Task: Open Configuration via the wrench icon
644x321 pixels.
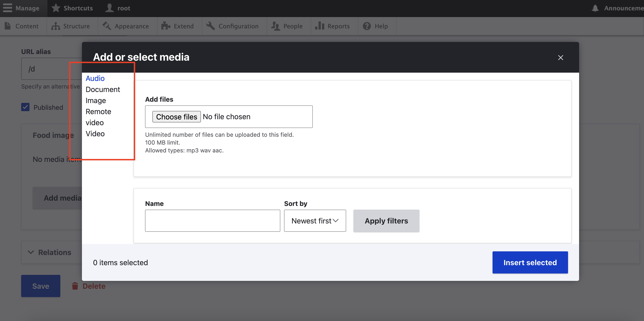Action: (x=210, y=26)
